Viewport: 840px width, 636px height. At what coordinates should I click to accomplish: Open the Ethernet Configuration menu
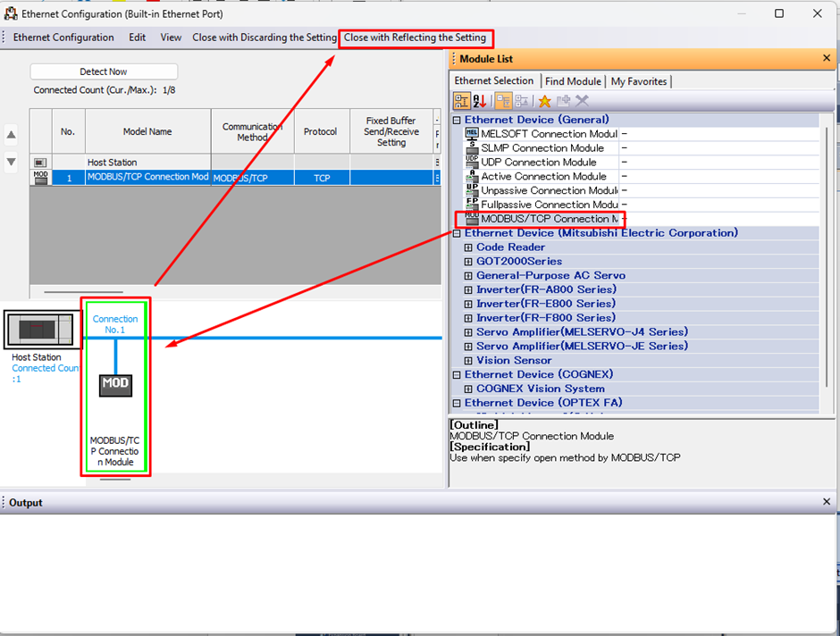click(x=63, y=38)
